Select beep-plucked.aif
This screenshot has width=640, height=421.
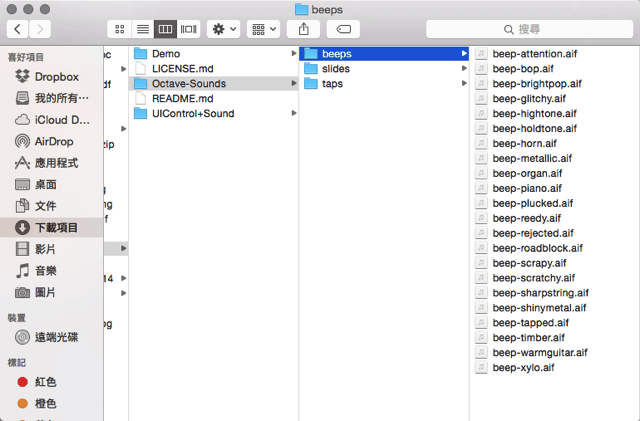tap(555, 203)
